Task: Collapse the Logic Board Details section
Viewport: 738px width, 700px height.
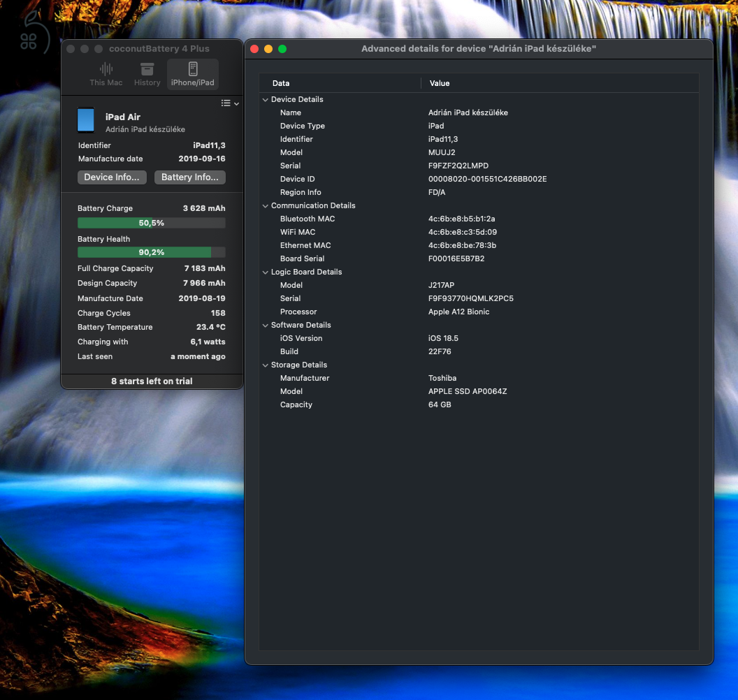Action: (x=266, y=272)
